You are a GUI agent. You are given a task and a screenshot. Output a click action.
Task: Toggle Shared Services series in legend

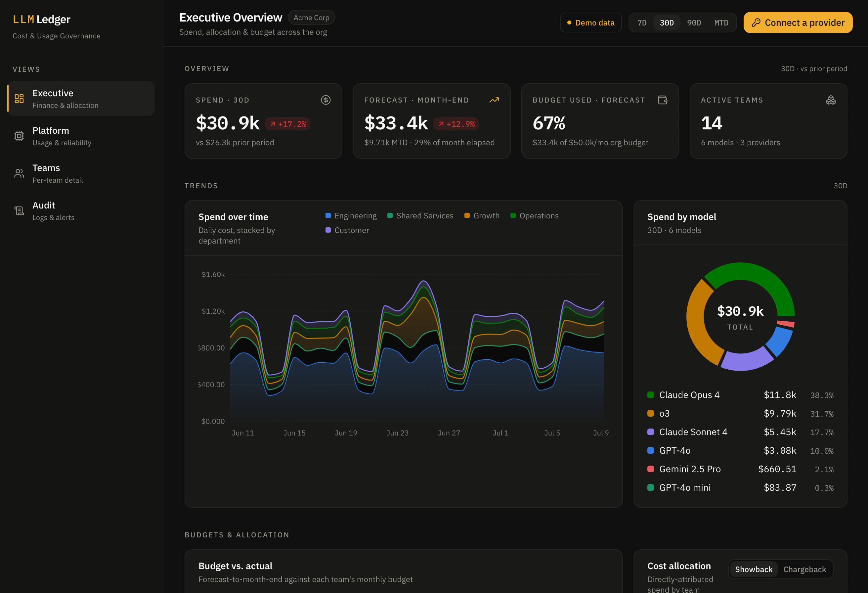pyautogui.click(x=420, y=216)
